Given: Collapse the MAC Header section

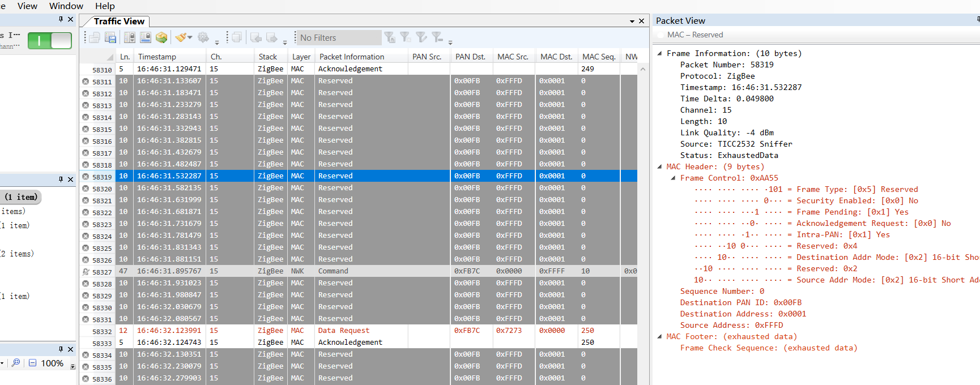Looking at the screenshot, I should pyautogui.click(x=659, y=167).
